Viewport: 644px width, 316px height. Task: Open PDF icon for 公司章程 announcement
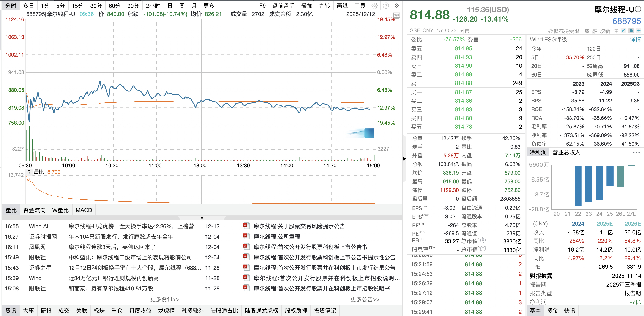tap(246, 236)
